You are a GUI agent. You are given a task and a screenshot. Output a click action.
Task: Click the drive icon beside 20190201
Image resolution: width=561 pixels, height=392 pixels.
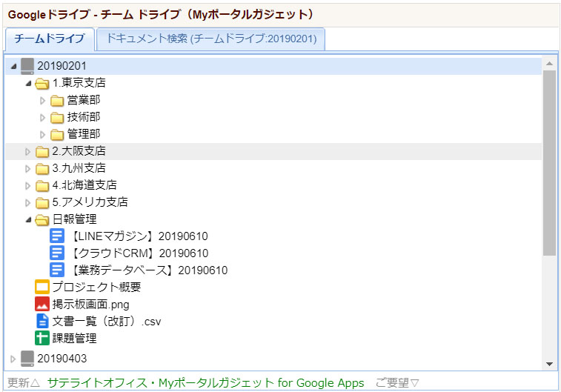pyautogui.click(x=27, y=66)
